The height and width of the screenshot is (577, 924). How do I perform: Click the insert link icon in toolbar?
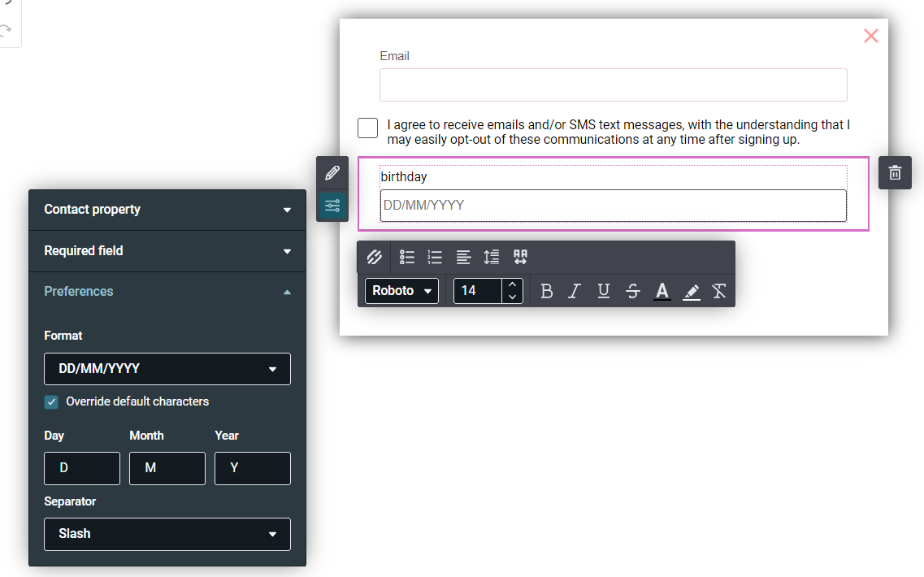[374, 257]
